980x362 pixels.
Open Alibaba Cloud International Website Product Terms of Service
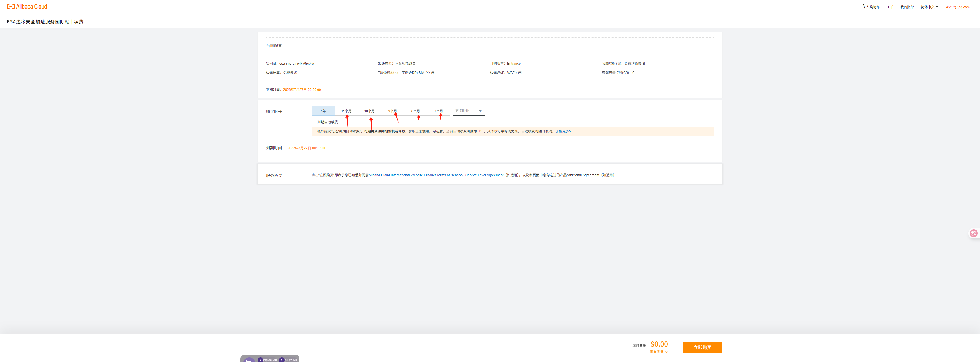(415, 175)
